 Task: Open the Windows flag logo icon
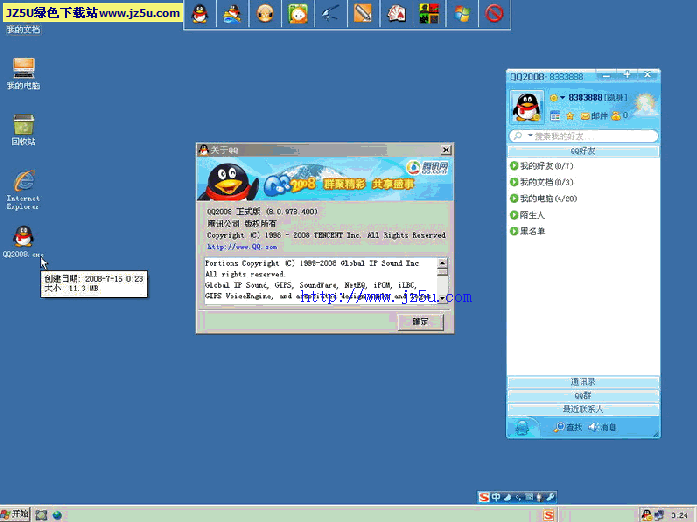pyautogui.click(x=462, y=13)
